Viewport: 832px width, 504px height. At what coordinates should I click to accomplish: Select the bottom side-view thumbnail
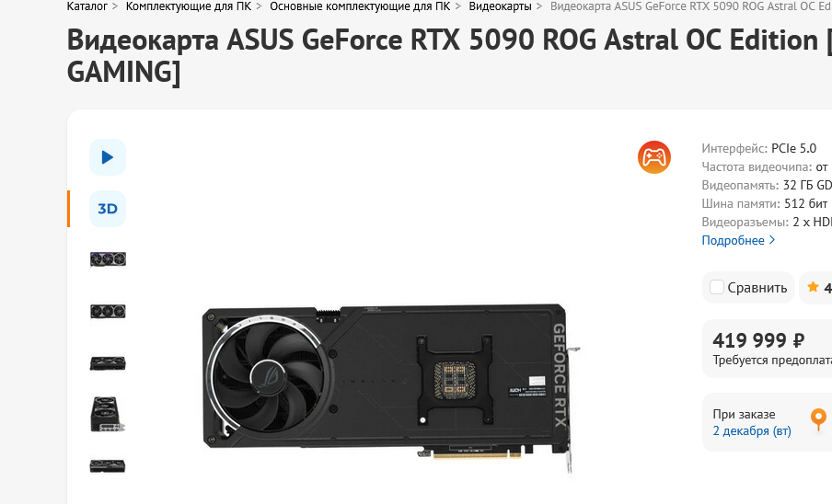click(108, 466)
